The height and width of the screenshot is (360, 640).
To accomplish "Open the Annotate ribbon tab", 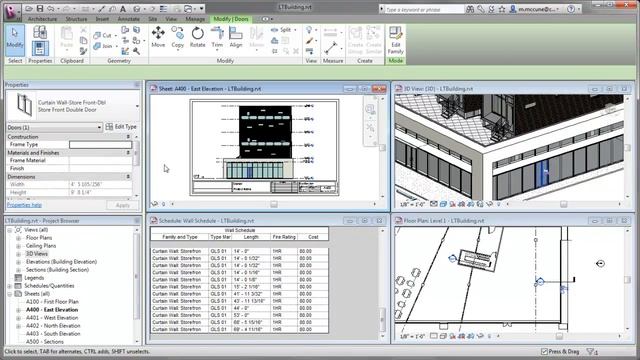I will tap(129, 19).
